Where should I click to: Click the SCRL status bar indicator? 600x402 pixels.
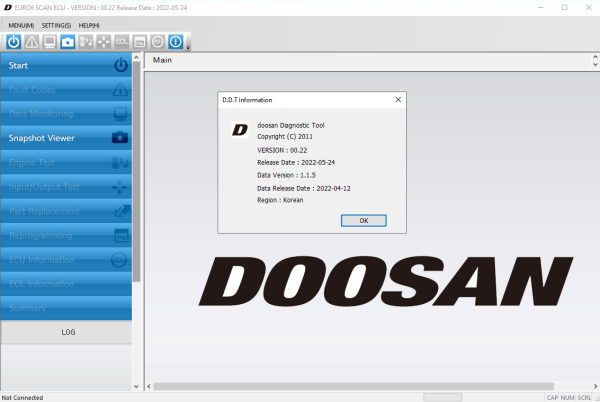[x=584, y=398]
